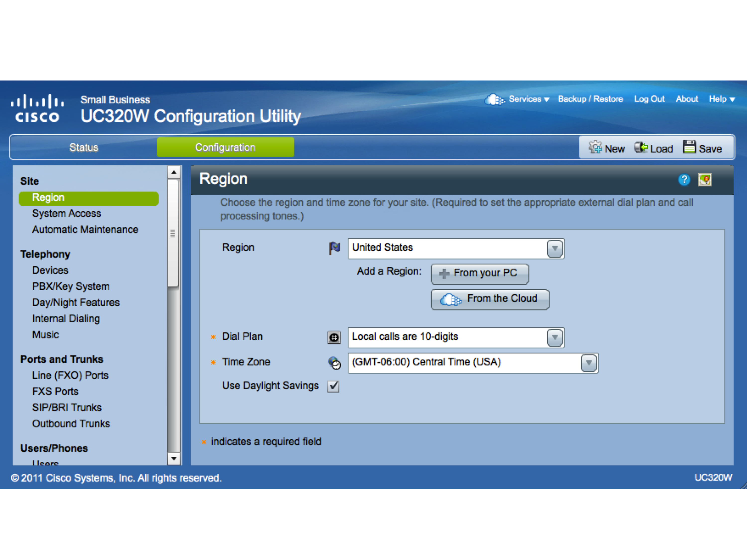Click the Central Time (USA) field
This screenshot has width=747, height=560.
(x=473, y=363)
